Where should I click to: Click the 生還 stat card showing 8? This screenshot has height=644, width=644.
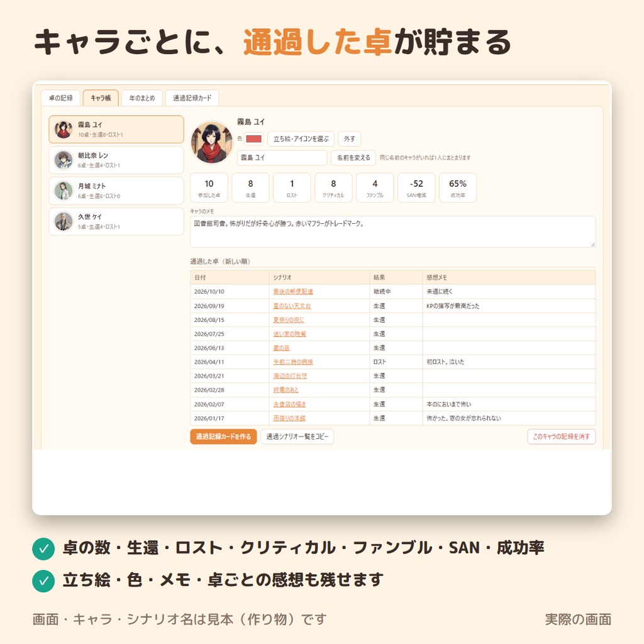pos(250,187)
